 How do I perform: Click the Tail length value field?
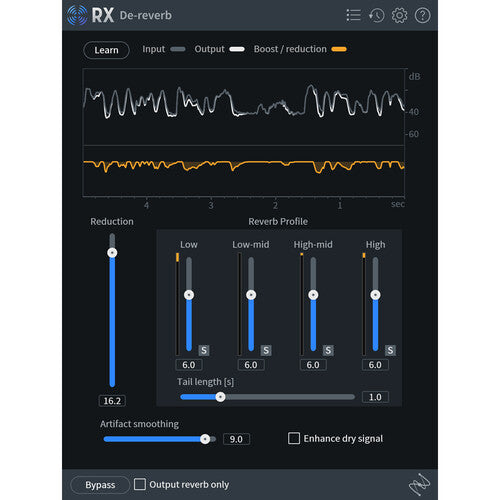click(375, 397)
